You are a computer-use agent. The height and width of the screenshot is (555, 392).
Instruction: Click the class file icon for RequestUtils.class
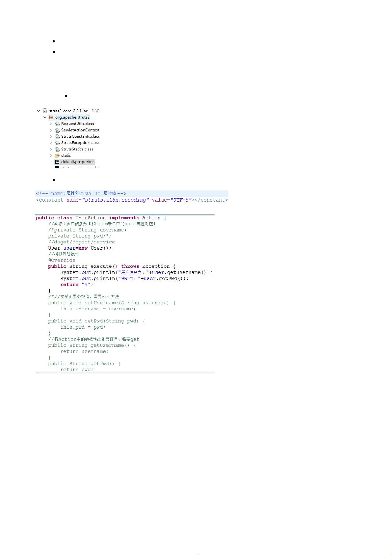(x=57, y=124)
